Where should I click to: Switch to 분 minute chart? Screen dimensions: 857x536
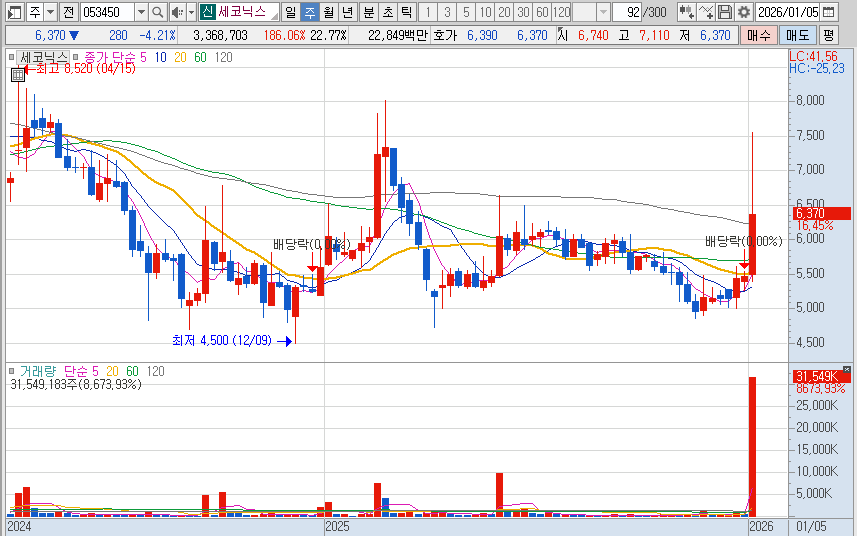[x=369, y=11]
